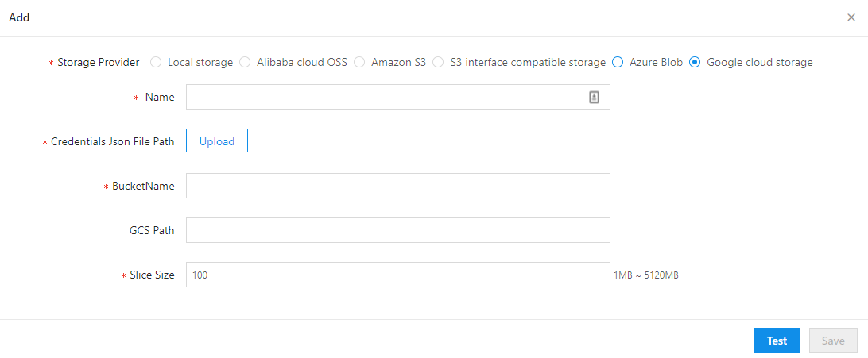Click the contact autofill icon in Name field

[x=594, y=97]
